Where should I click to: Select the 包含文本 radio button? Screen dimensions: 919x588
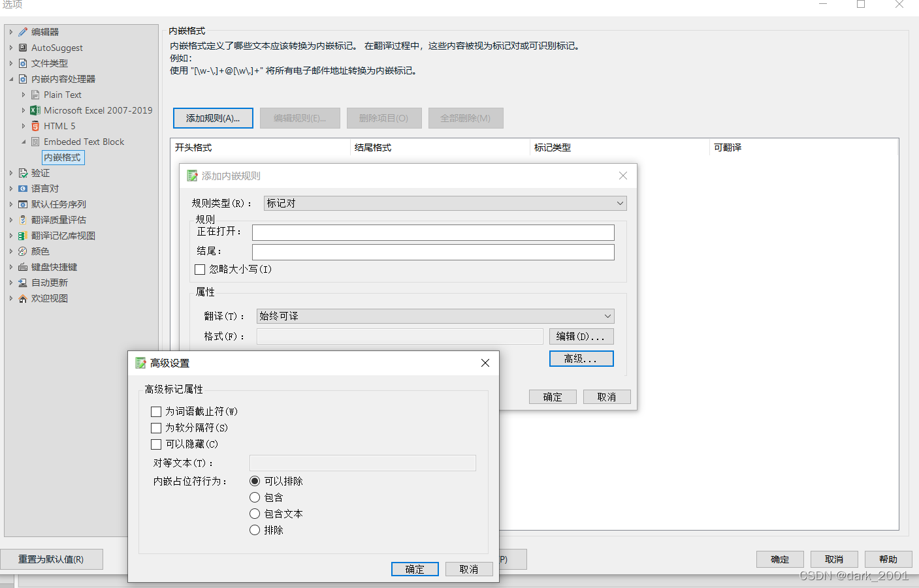(255, 514)
